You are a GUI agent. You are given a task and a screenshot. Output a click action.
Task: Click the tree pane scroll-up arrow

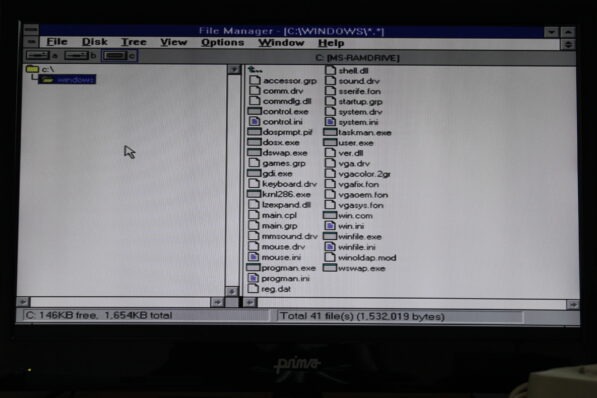pyautogui.click(x=233, y=69)
